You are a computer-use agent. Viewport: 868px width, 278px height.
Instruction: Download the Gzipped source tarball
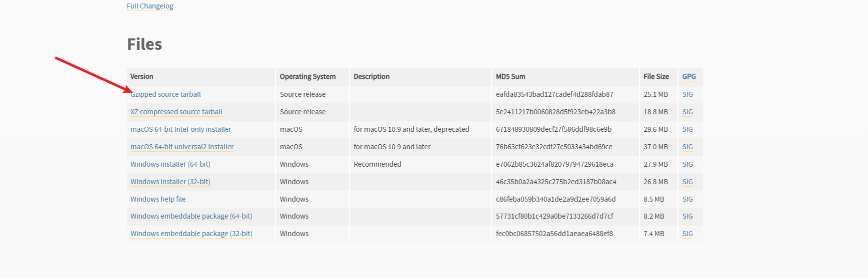click(x=165, y=94)
